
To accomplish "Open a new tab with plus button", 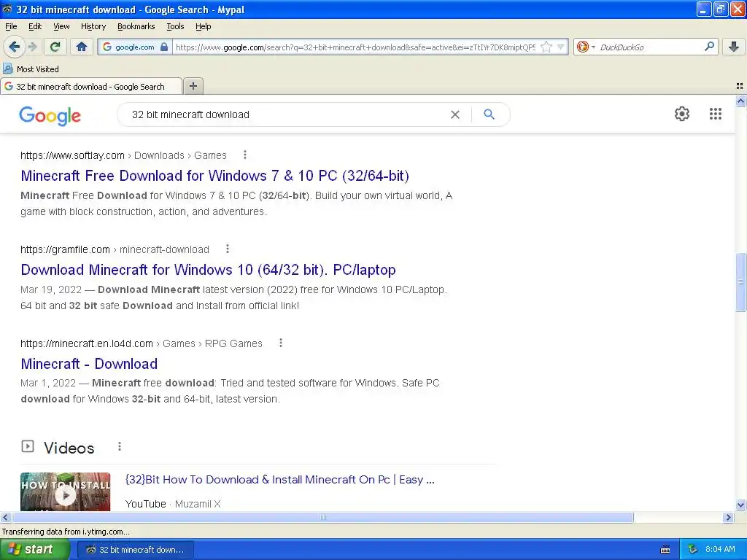I will (193, 86).
